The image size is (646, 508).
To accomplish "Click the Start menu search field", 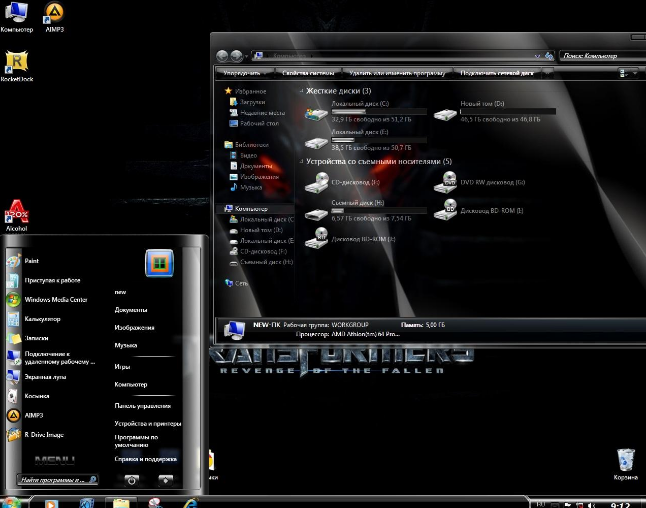I will [57, 480].
